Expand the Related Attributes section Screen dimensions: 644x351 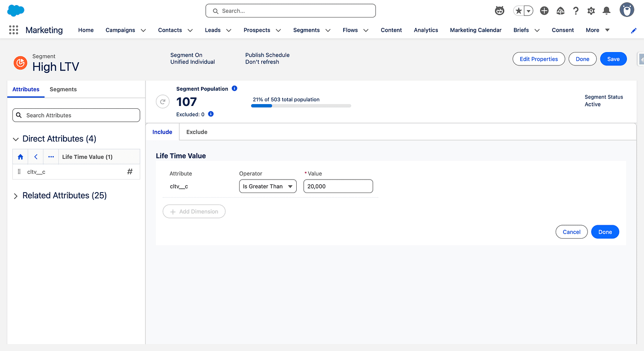[16, 196]
